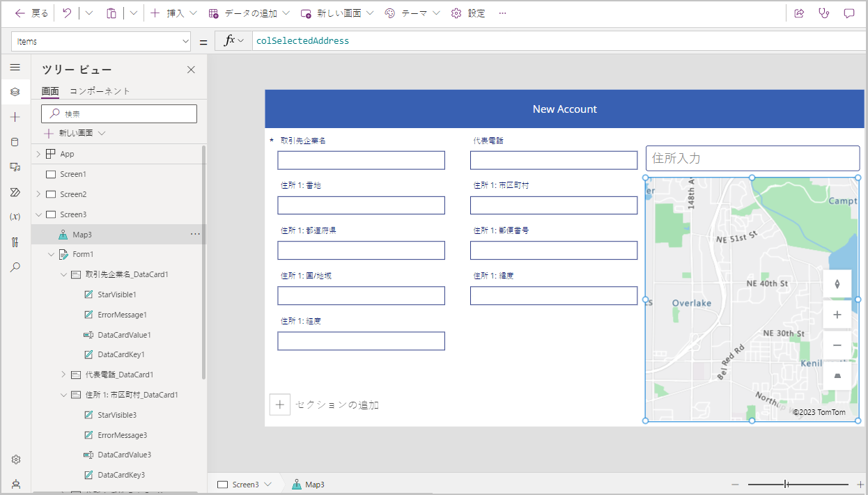
Task: Collapse the Screen3 node
Action: point(38,214)
